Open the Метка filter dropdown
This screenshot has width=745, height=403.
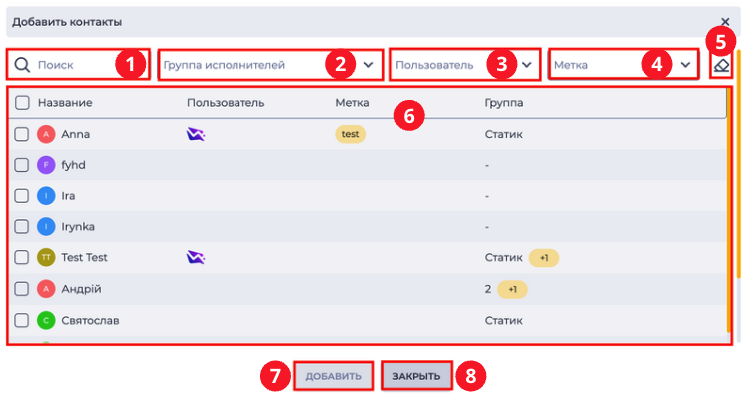(x=623, y=65)
